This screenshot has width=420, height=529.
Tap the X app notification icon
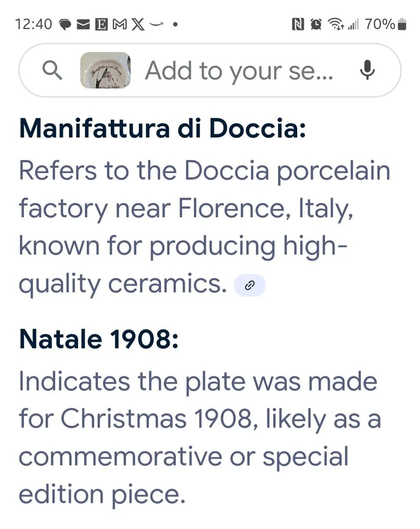[x=138, y=24]
